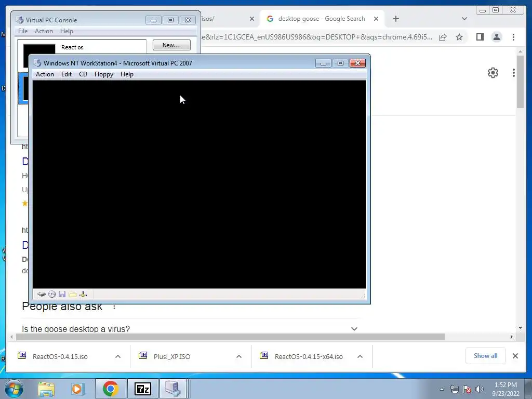Click the Chrome taskbar icon
The width and height of the screenshot is (532, 399).
110,389
